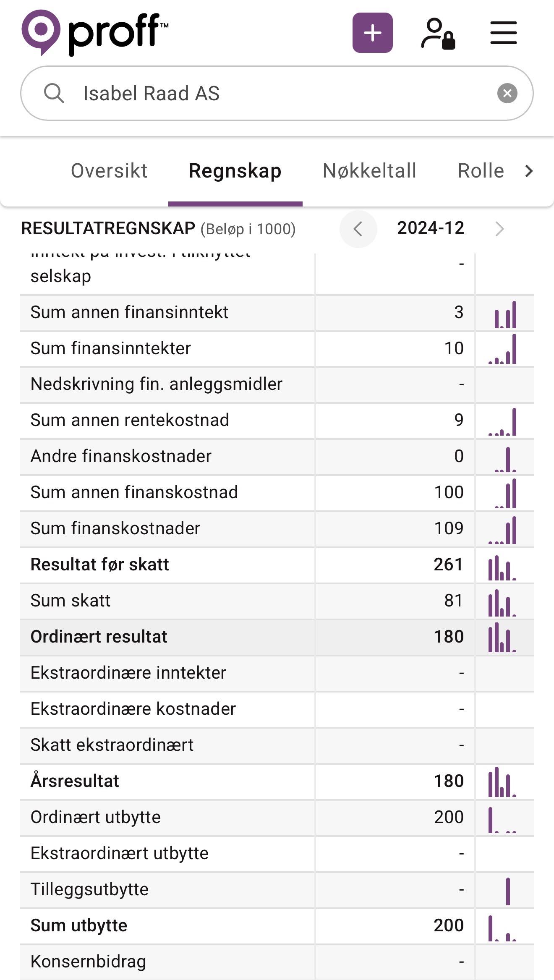Select the Regnskap tab

pos(235,171)
